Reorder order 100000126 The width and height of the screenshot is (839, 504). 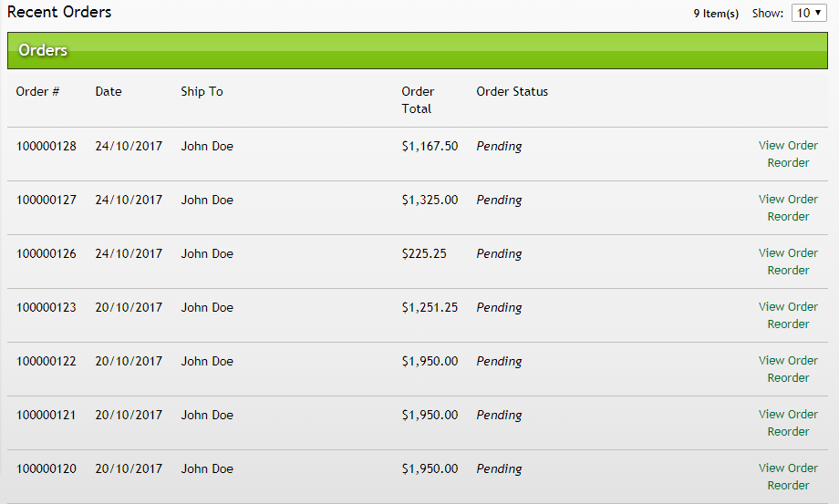[x=788, y=271]
